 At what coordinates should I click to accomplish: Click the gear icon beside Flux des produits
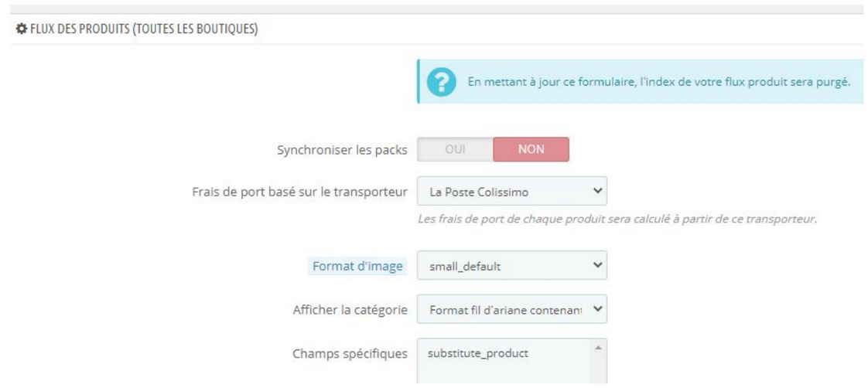coord(22,29)
